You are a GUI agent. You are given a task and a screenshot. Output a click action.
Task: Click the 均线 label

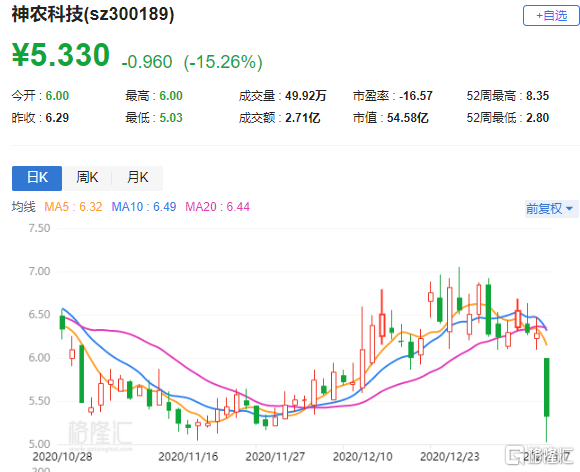coord(23,207)
